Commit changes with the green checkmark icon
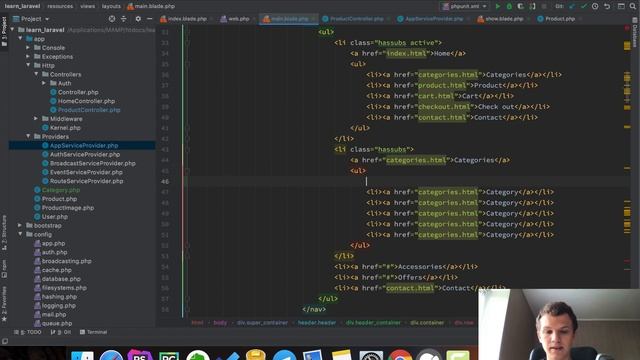 (584, 7)
